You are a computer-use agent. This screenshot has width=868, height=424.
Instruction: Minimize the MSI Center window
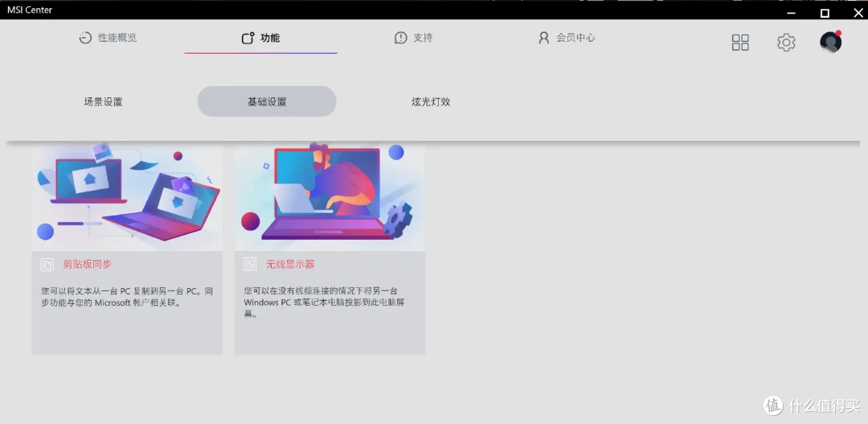click(791, 13)
